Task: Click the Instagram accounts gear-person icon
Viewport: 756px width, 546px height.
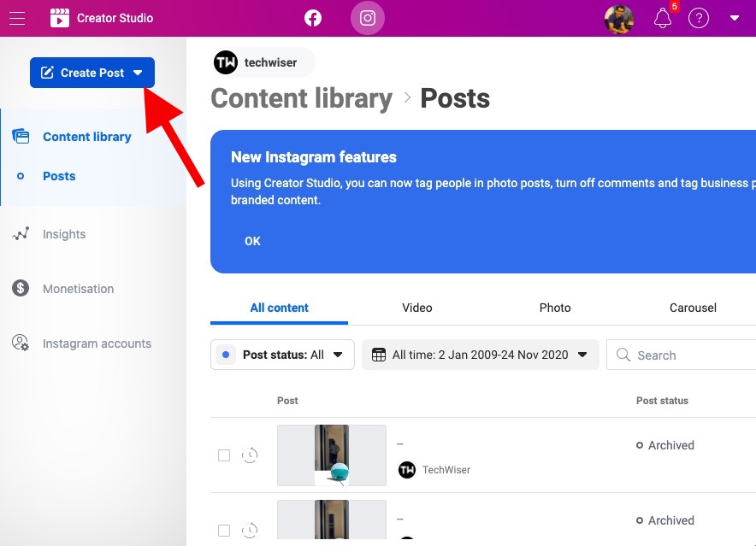Action: pyautogui.click(x=21, y=343)
